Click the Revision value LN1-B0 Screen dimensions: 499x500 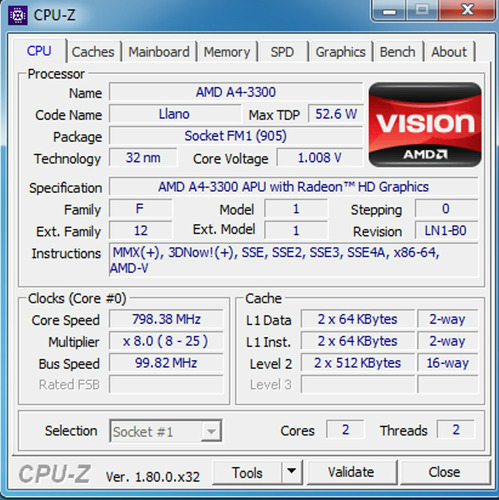coord(446,230)
